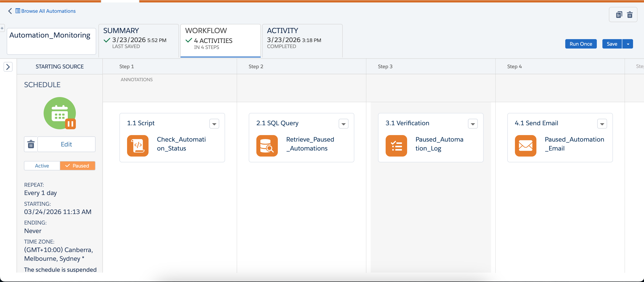The height and width of the screenshot is (282, 644).
Task: Click the 1.1 Script title
Action: [141, 123]
